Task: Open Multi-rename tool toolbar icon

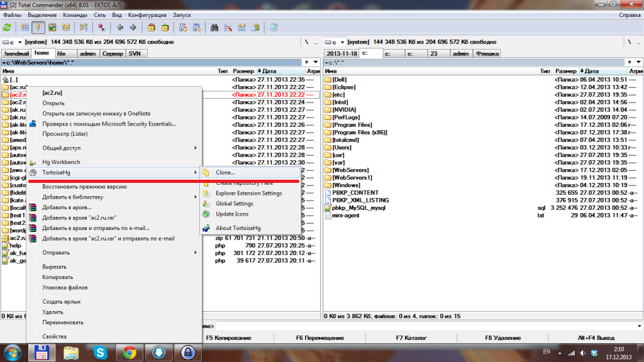Action: click(228, 28)
